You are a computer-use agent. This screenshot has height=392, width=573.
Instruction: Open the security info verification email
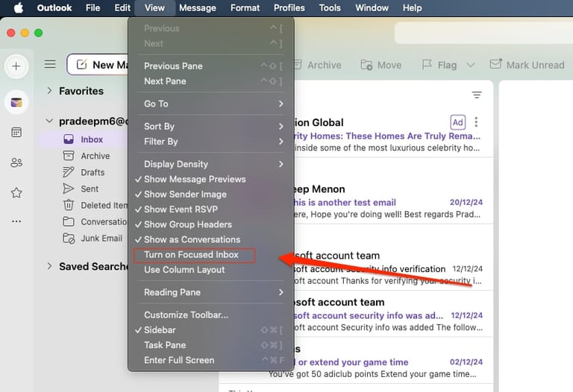point(392,268)
